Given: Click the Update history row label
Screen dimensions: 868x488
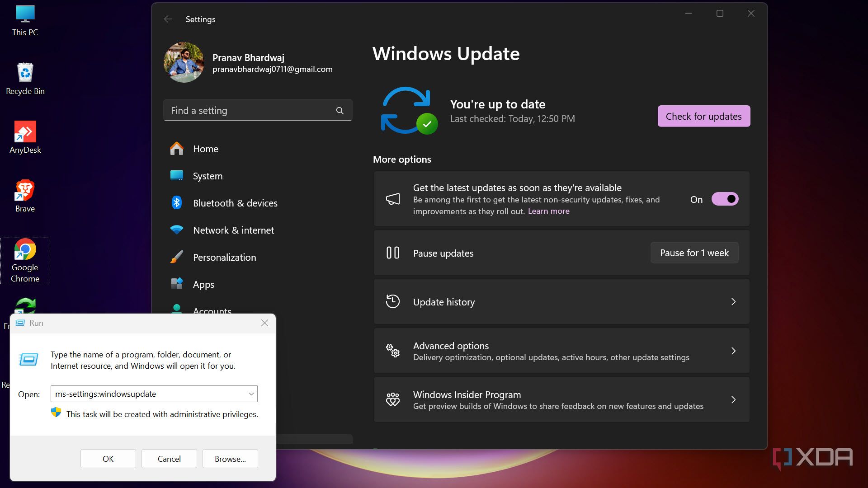Looking at the screenshot, I should [443, 302].
